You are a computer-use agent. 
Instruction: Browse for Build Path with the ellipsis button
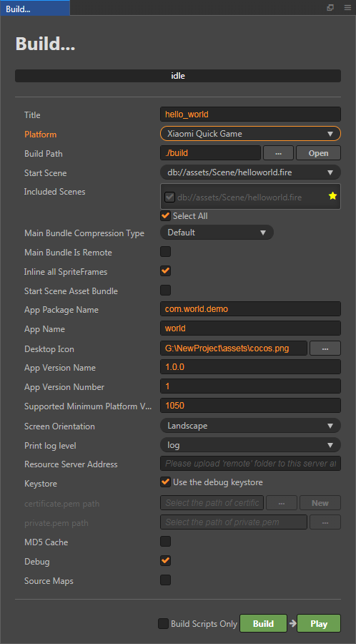278,153
